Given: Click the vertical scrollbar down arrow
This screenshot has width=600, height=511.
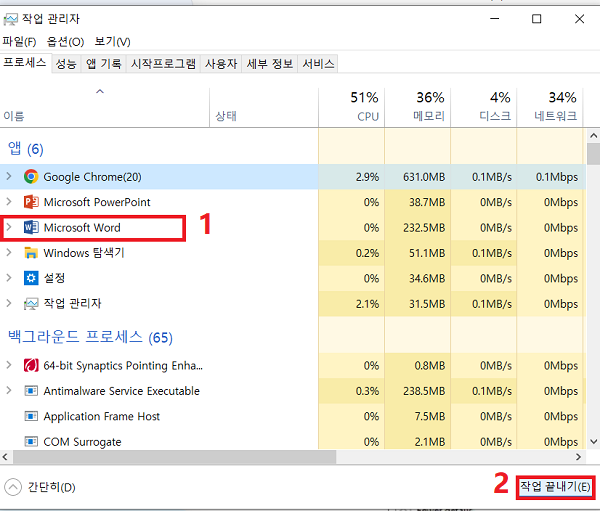Looking at the screenshot, I should 593,442.
